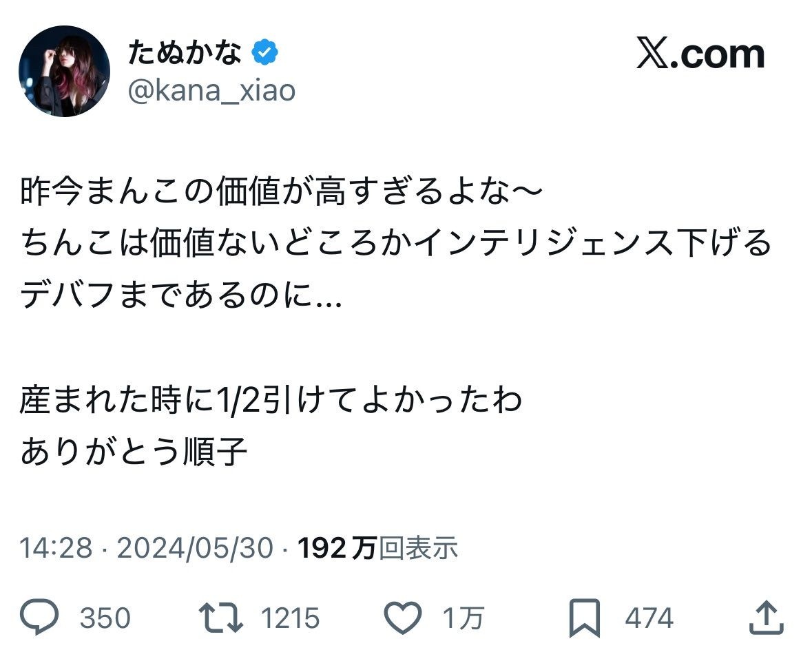Click the 474 bookmarks count
Image resolution: width=812 pixels, height=672 pixels.
tap(649, 618)
